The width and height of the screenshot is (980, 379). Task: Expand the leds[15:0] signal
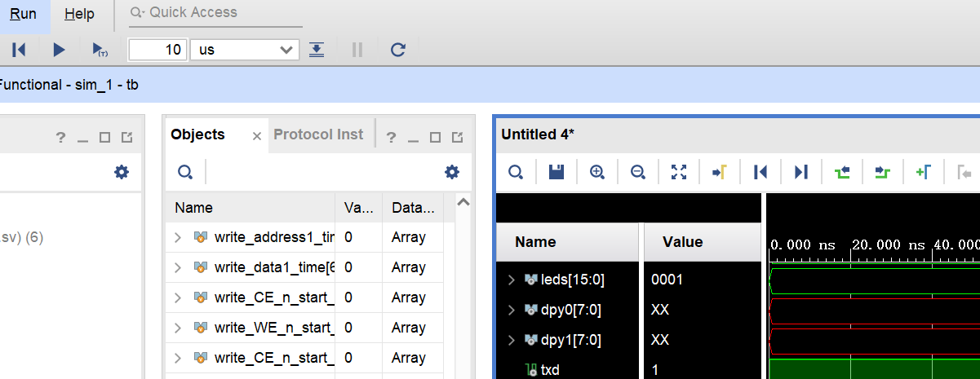coord(512,280)
